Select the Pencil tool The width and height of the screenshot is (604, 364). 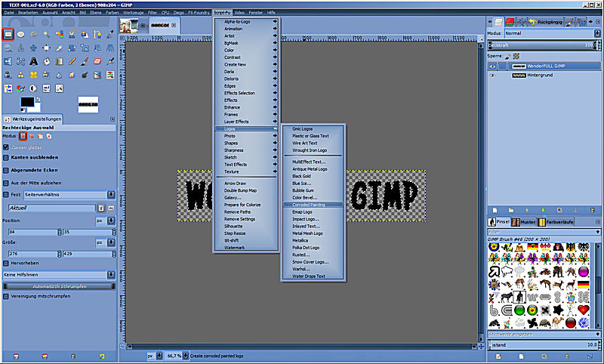click(72, 61)
